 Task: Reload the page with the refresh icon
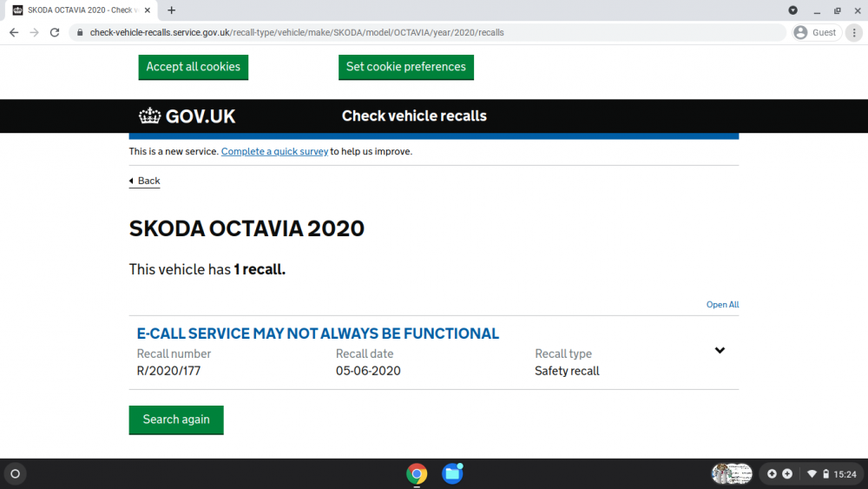[54, 33]
